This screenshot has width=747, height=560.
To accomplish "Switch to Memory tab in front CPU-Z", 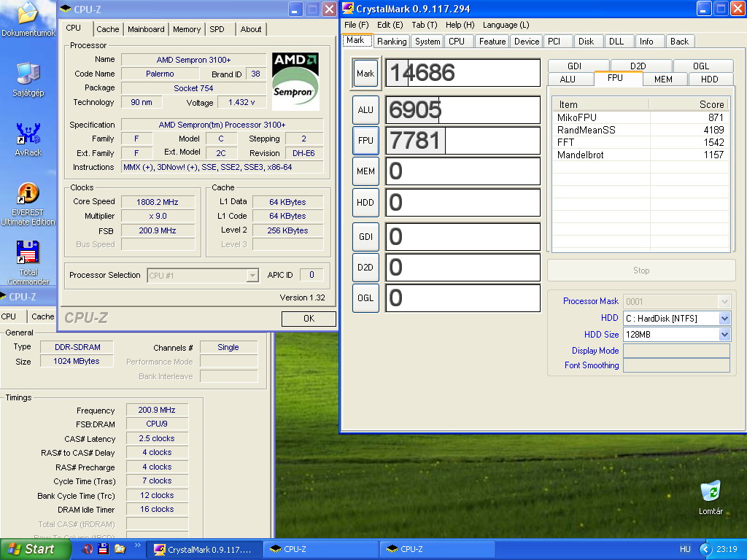I will [x=186, y=29].
